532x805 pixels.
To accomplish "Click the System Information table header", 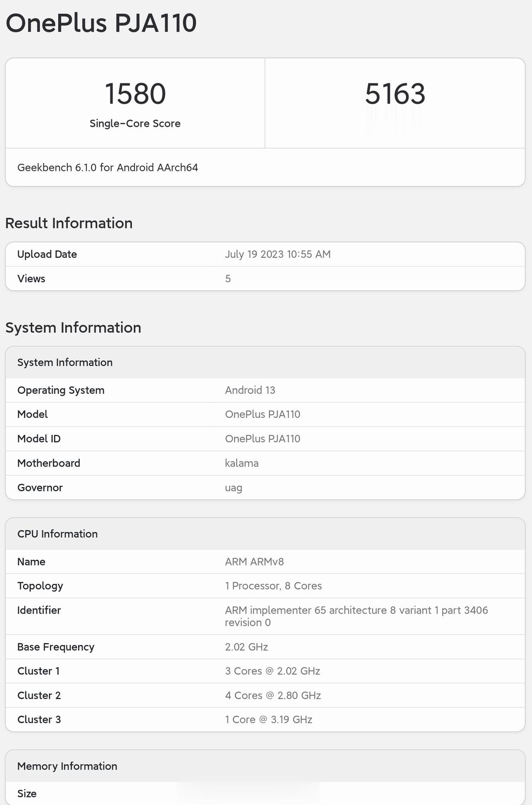I will [x=65, y=363].
